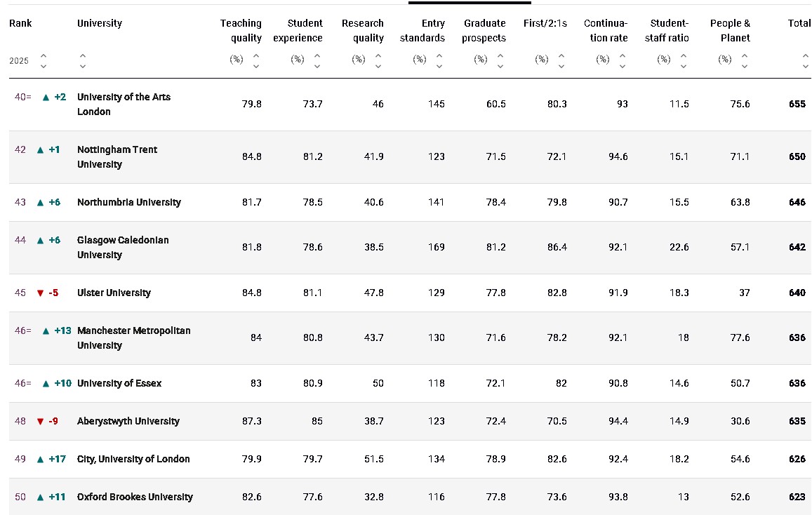This screenshot has height=515, width=812.
Task: Sort First/2:1s ascending with the up chevron
Action: (x=561, y=55)
